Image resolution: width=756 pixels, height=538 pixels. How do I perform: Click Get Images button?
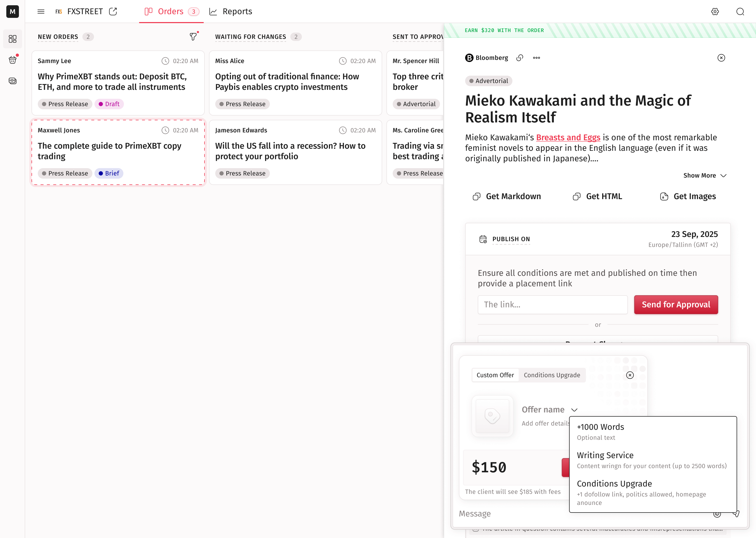[688, 196]
